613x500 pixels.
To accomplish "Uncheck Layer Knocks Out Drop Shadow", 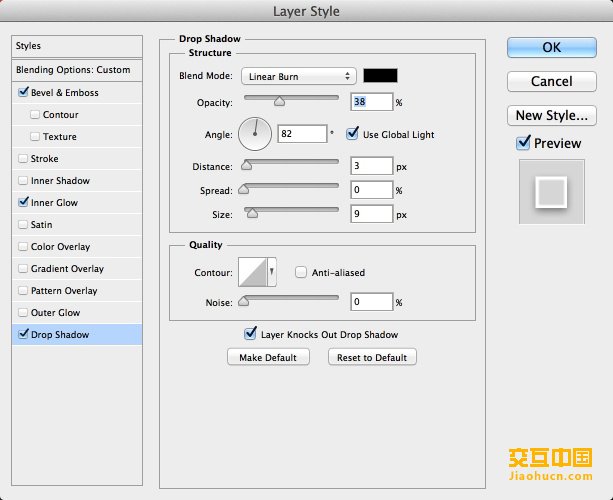I will pyautogui.click(x=250, y=333).
